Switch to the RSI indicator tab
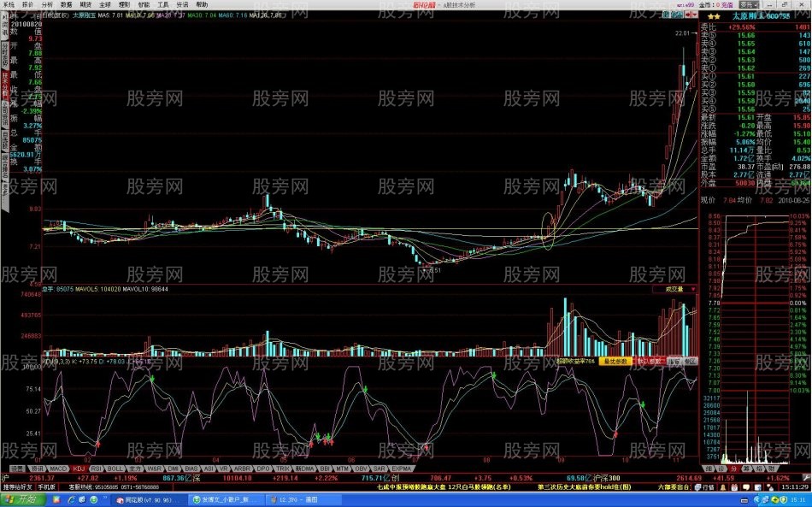 pyautogui.click(x=97, y=469)
